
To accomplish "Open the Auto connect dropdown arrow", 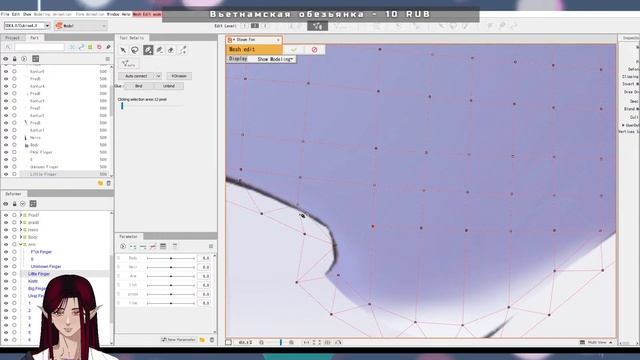I will (158, 76).
